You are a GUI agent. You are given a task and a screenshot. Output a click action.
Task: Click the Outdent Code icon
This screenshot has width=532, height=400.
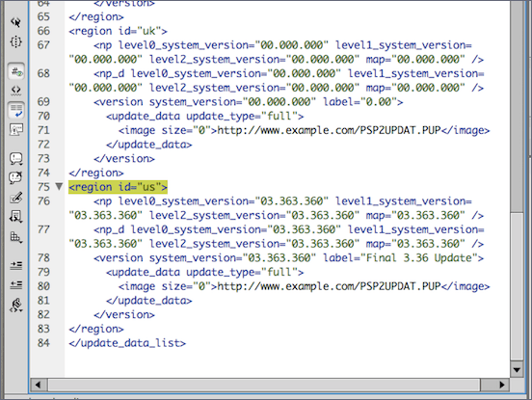pos(16,284)
